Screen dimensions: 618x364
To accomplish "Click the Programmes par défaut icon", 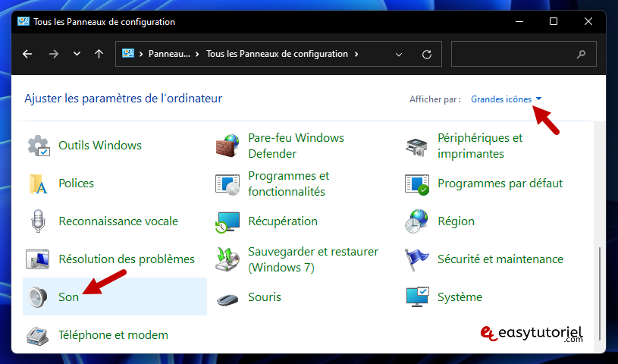I will click(x=417, y=184).
